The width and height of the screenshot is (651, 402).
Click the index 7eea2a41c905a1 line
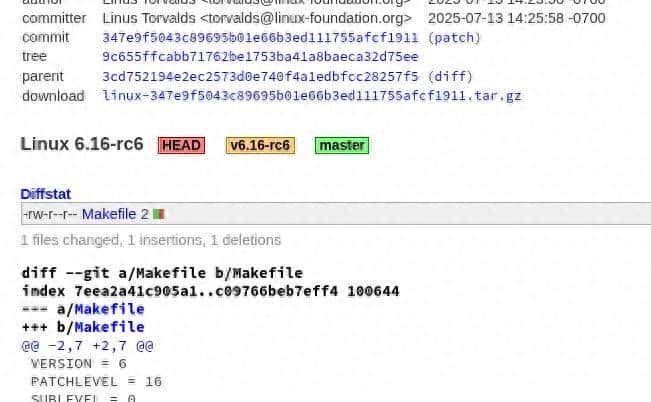210,291
